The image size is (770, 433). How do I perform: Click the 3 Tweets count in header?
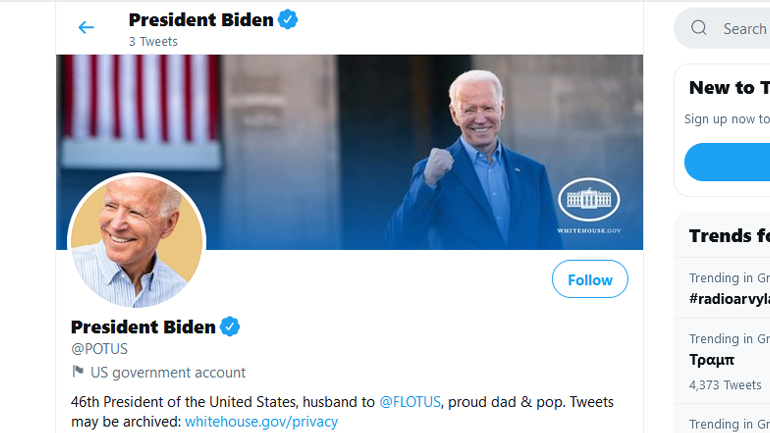click(153, 42)
